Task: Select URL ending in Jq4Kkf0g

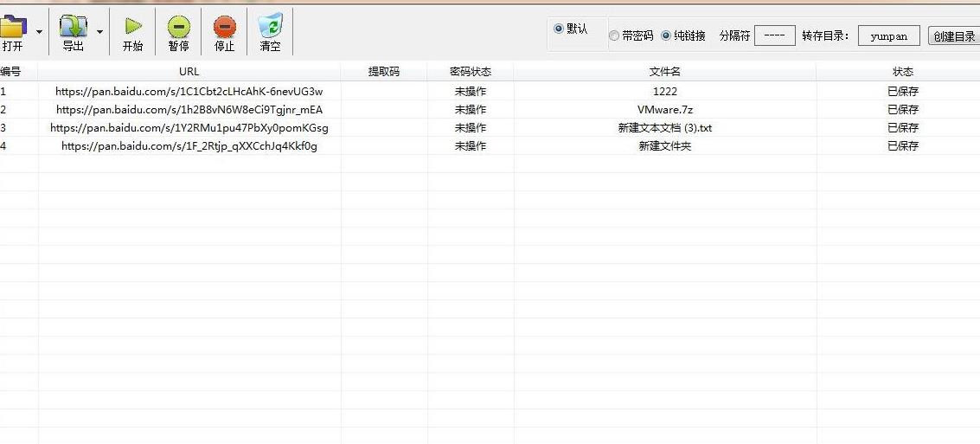Action: pyautogui.click(x=189, y=145)
